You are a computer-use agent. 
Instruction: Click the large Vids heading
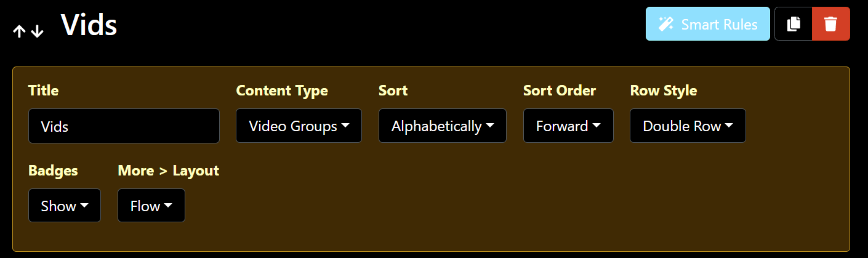[x=89, y=26]
